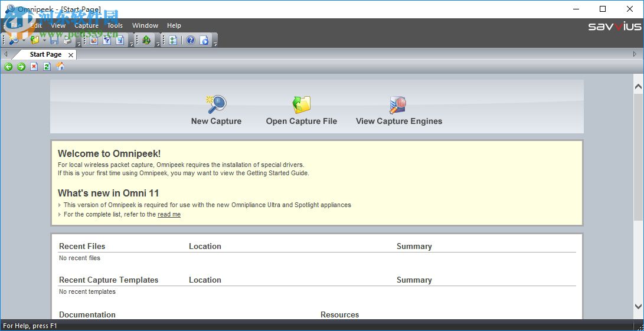The image size is (644, 331).
Task: Open the Edit menu
Action: [x=36, y=25]
